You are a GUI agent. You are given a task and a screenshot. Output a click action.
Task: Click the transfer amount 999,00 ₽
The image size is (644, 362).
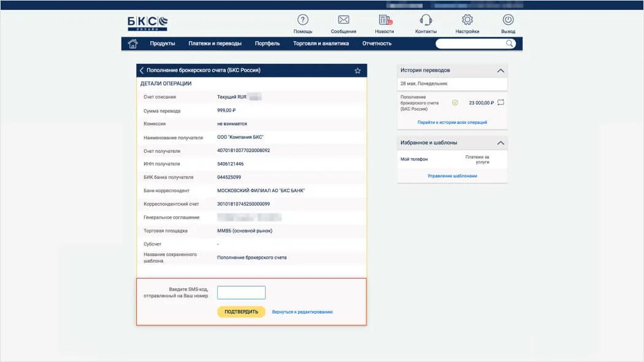click(226, 110)
